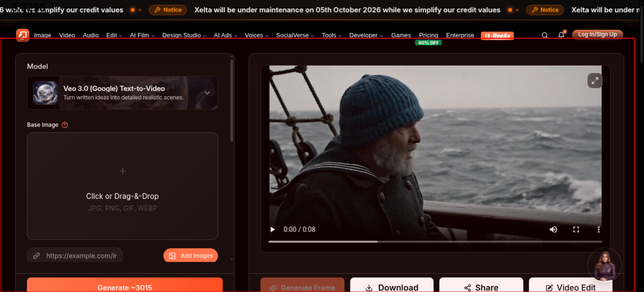Open Video Edit for this clip

pyautogui.click(x=571, y=285)
